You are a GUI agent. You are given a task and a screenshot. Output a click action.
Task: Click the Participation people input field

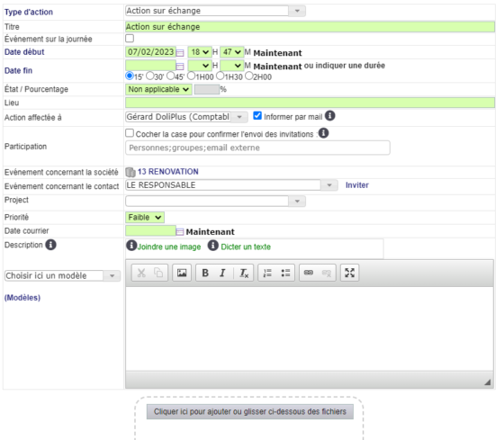point(257,148)
